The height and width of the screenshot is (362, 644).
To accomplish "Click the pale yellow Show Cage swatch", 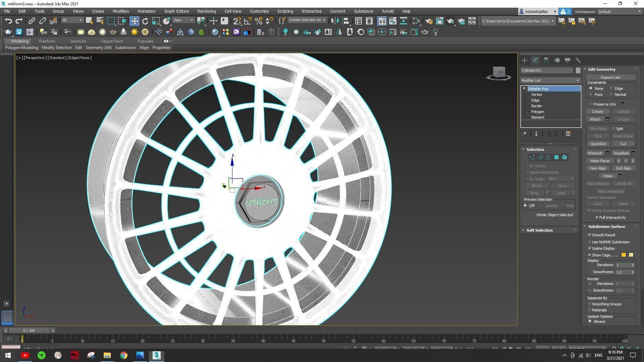I will tap(631, 255).
